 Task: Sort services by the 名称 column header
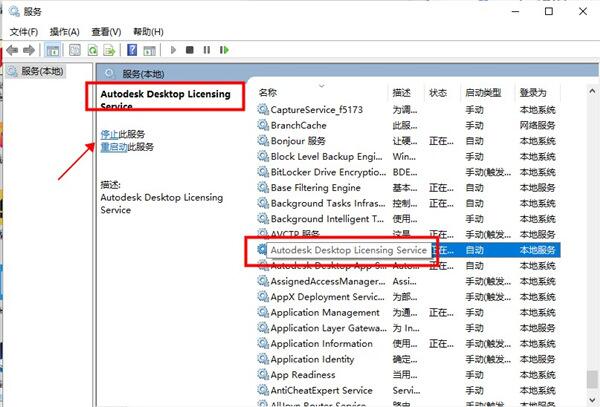pyautogui.click(x=268, y=92)
